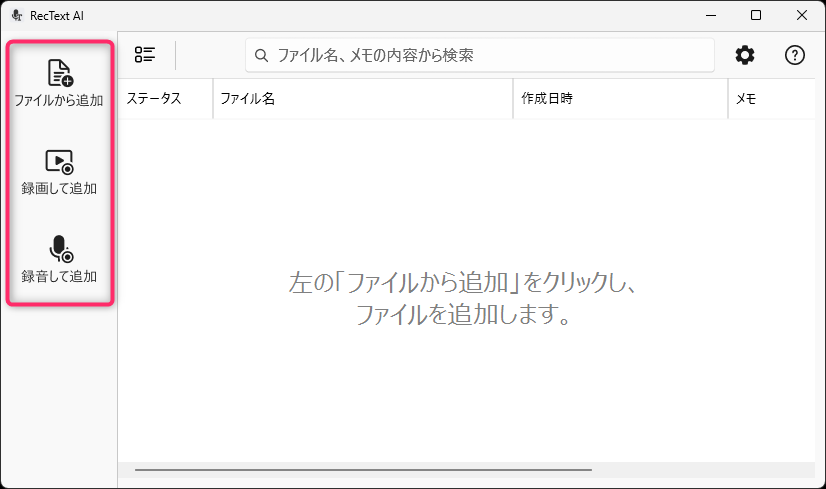Sort by the 作成日時 column header
The height and width of the screenshot is (489, 826).
620,99
